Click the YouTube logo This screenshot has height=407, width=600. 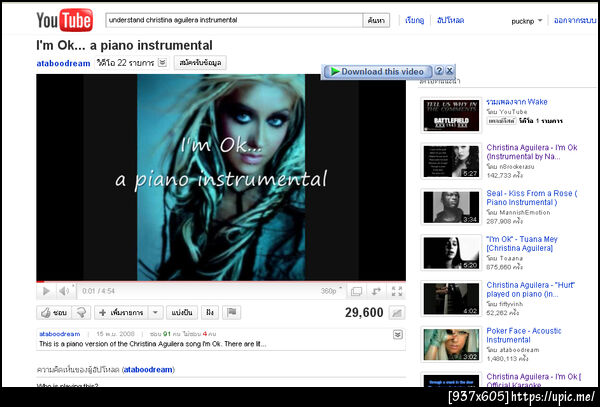(64, 20)
